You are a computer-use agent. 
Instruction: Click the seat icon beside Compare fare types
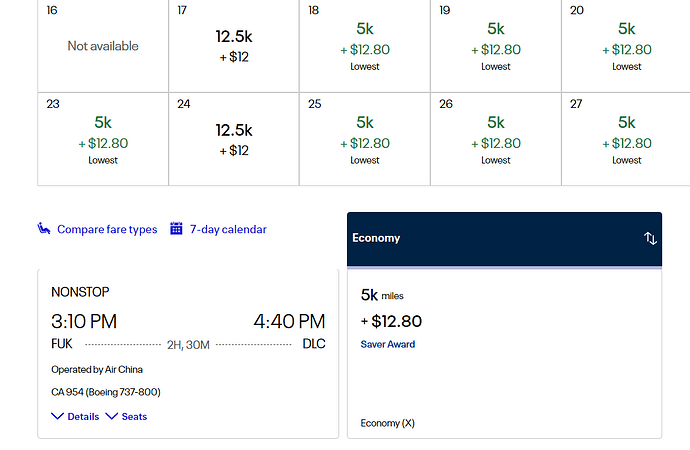click(44, 229)
